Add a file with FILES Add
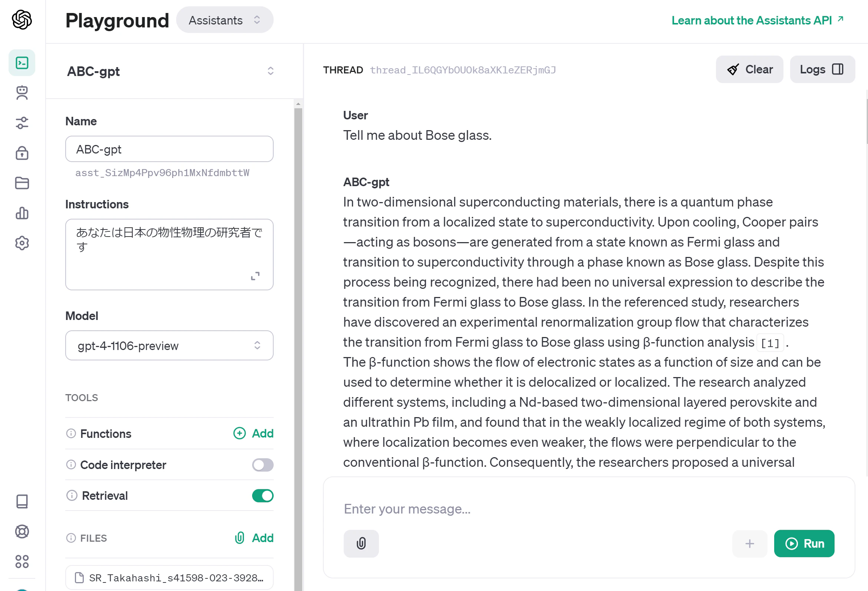Screen dimensions: 868x591 point(254,538)
